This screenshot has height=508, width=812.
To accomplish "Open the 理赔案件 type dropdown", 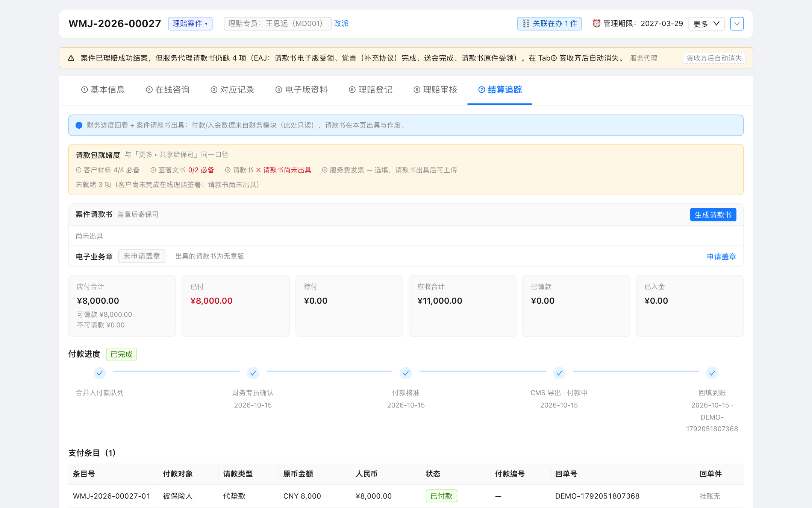I will (190, 24).
